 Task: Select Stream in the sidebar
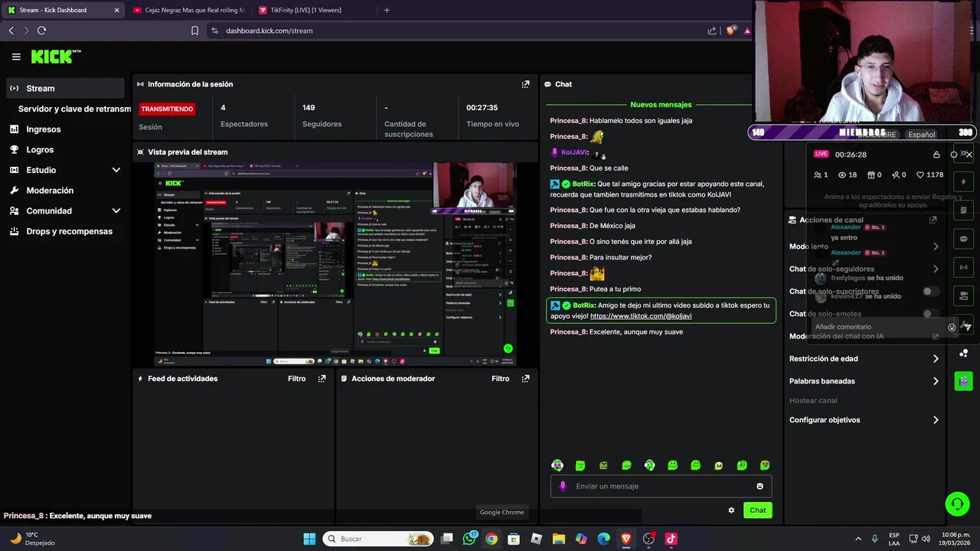(x=65, y=88)
